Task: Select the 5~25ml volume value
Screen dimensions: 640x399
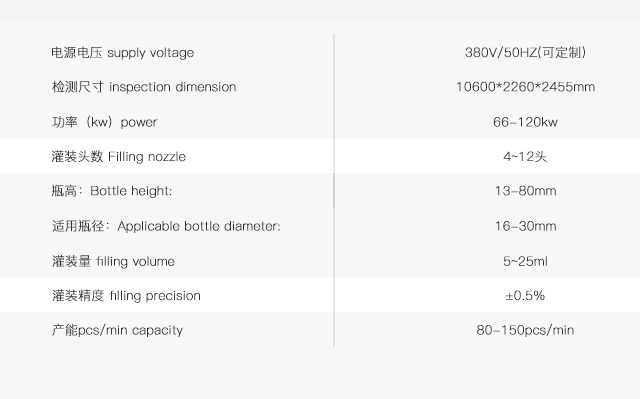Action: [525, 261]
